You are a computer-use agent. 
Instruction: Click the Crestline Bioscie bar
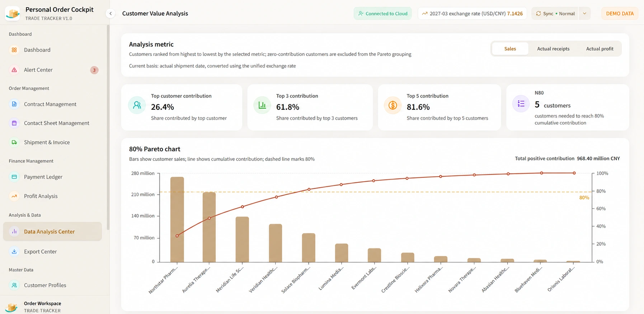tap(408, 257)
